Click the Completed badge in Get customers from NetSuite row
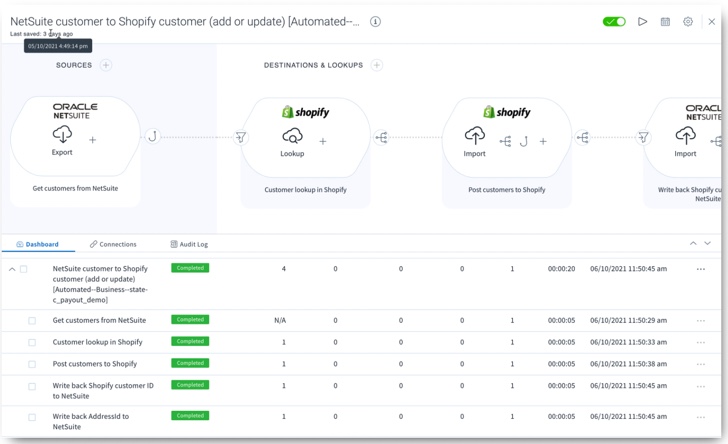The image size is (728, 444). point(190,320)
